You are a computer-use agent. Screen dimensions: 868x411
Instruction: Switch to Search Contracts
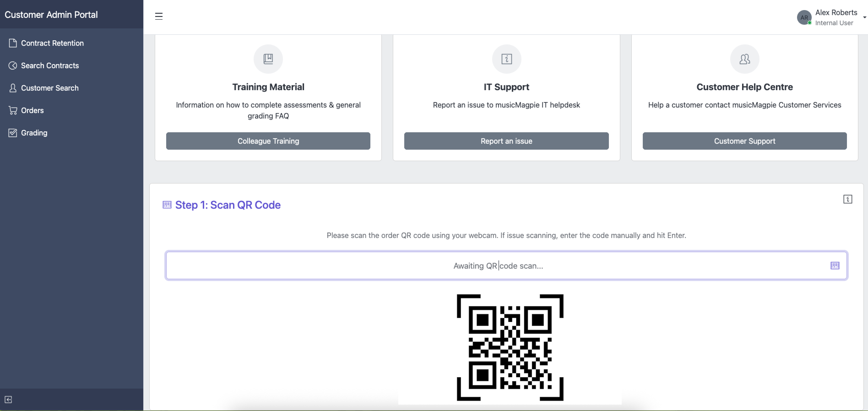50,65
